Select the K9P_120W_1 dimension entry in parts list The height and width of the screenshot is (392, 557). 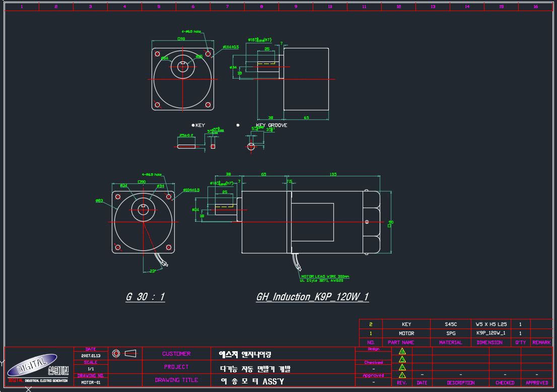point(491,333)
